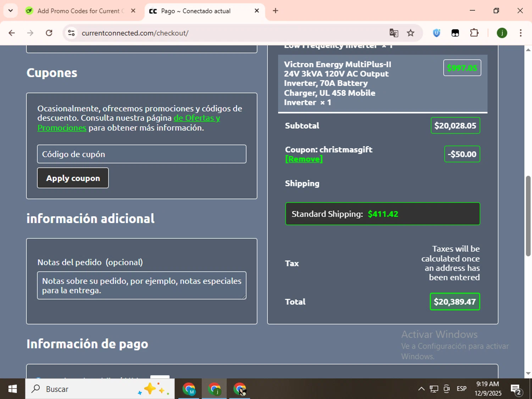The height and width of the screenshot is (399, 532).
Task: Open Chrome three-dot menu
Action: tap(521, 33)
